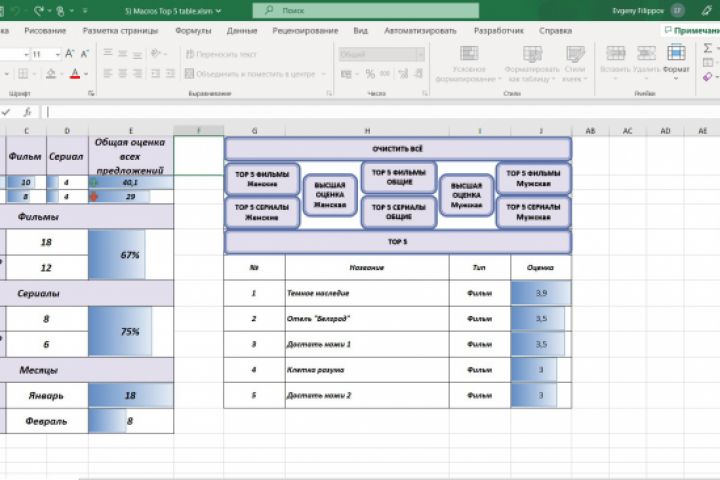Click Объединить и поместить в центре

(x=250, y=73)
